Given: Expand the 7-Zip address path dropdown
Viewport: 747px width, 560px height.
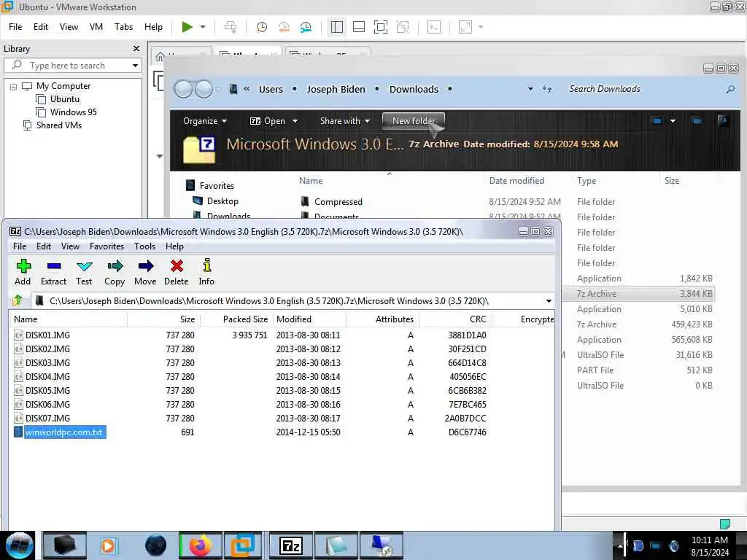Looking at the screenshot, I should tap(549, 301).
